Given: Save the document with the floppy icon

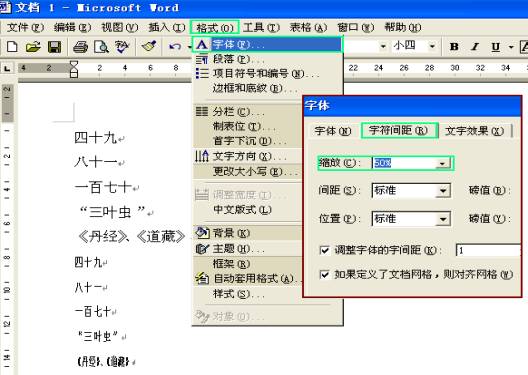Looking at the screenshot, I should tap(54, 47).
